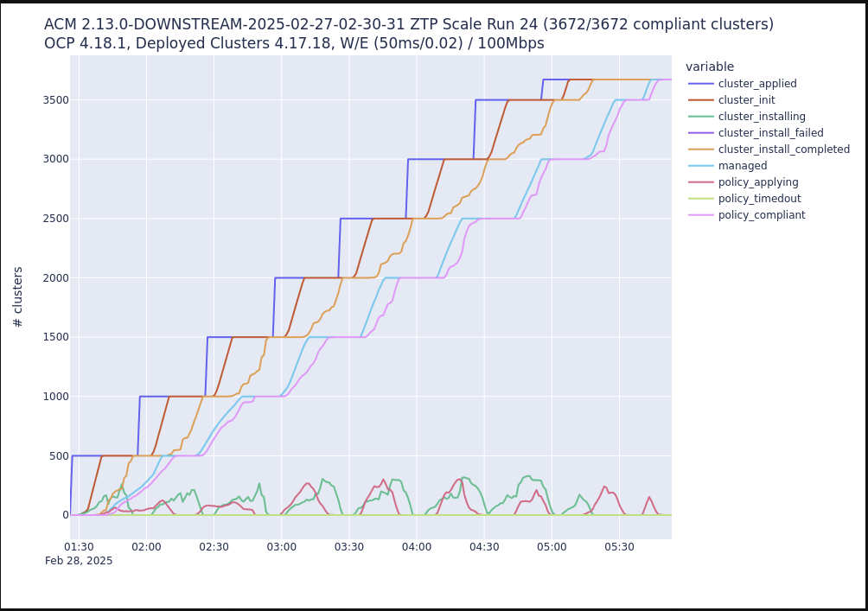Click the x-axis tick 05:30

[620, 547]
